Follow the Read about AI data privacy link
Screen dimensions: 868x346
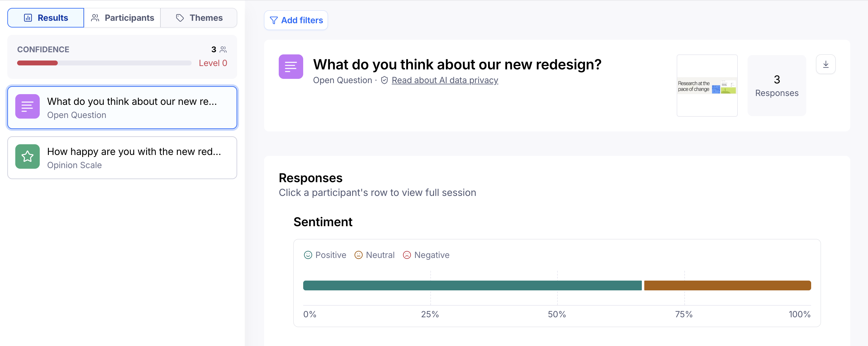point(444,80)
